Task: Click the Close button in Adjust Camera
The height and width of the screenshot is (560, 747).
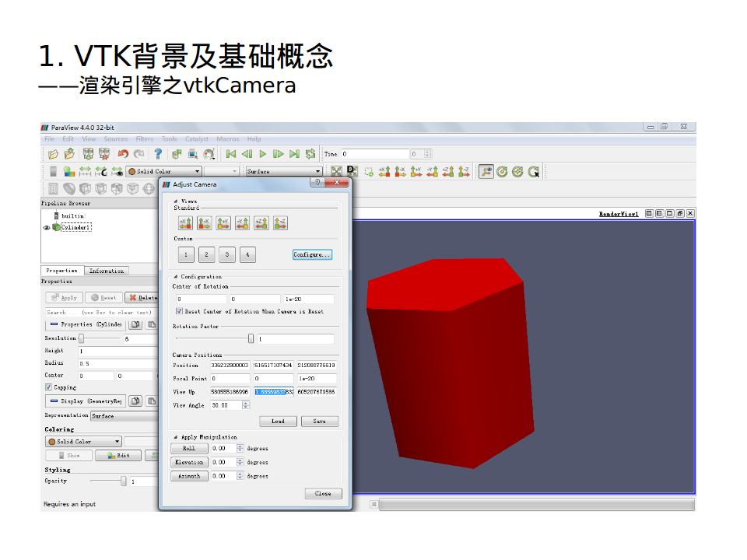Action: click(x=324, y=494)
